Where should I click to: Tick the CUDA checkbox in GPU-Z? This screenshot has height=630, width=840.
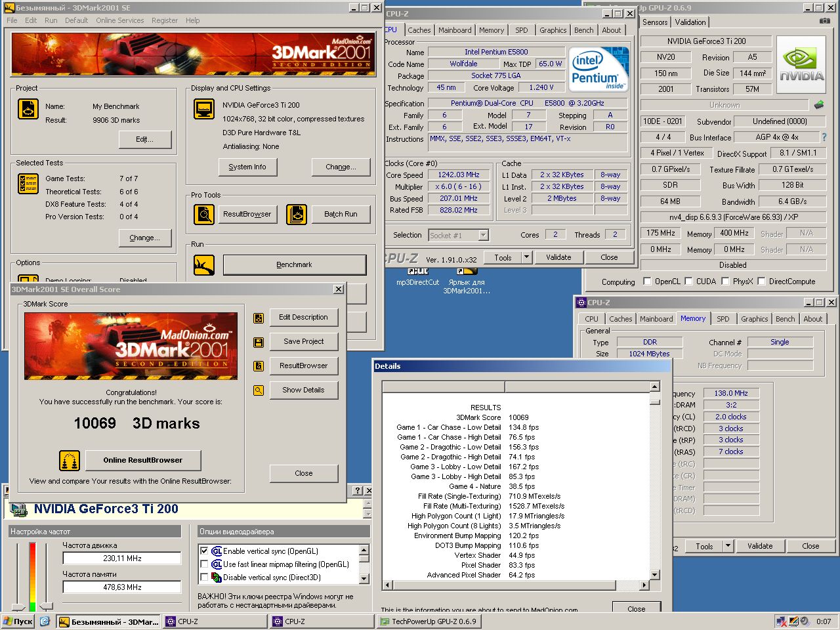click(x=689, y=282)
